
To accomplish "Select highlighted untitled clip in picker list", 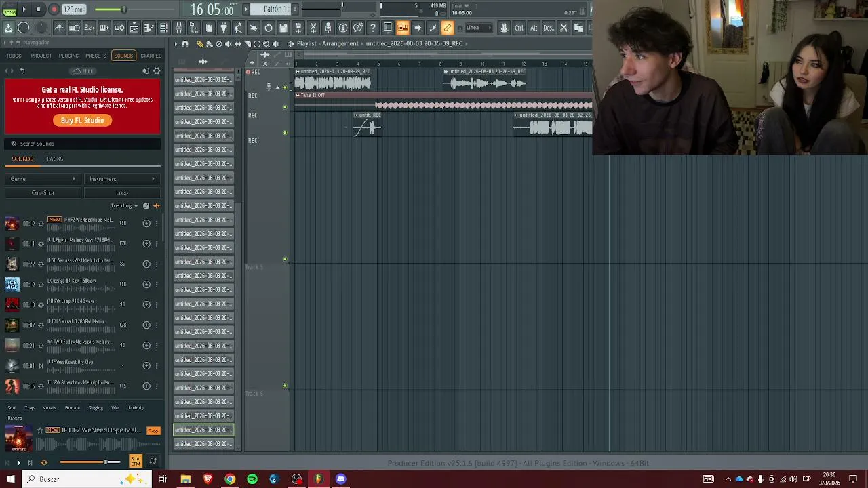I will click(x=203, y=430).
